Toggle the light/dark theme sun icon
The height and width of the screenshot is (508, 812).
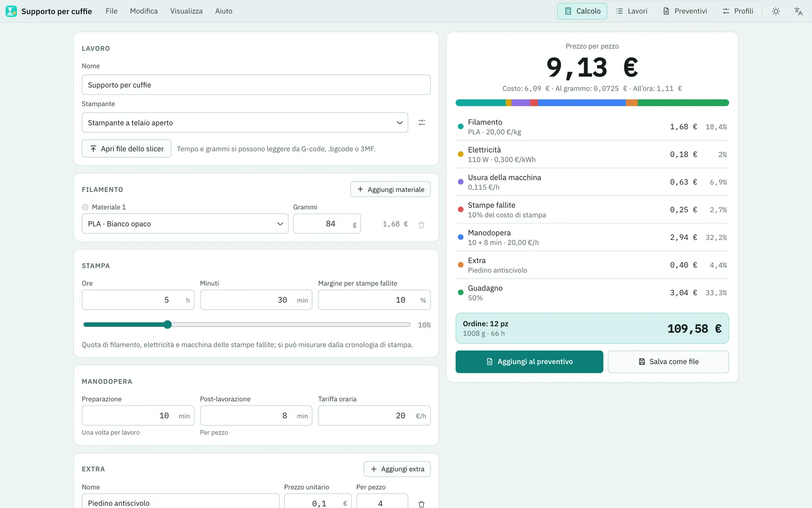pos(776,11)
